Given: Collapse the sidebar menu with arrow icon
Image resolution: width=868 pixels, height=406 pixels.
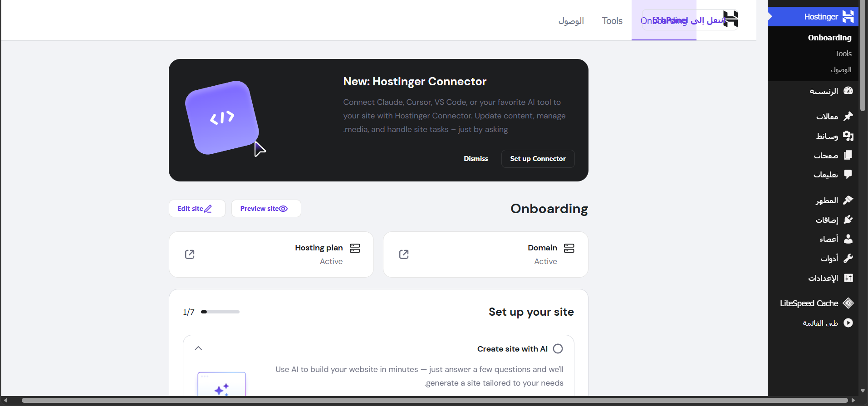Looking at the screenshot, I should click(848, 323).
